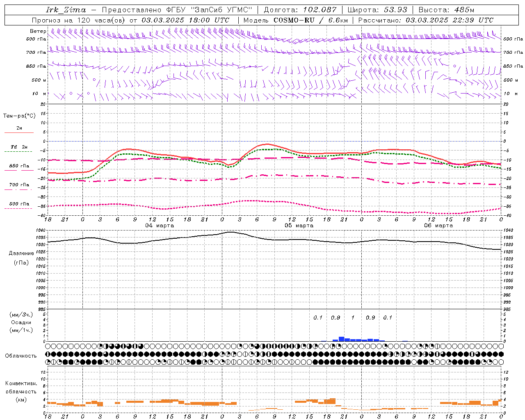Select the 05 марта date label
Viewport: 525px width, 420px height.
299,226
